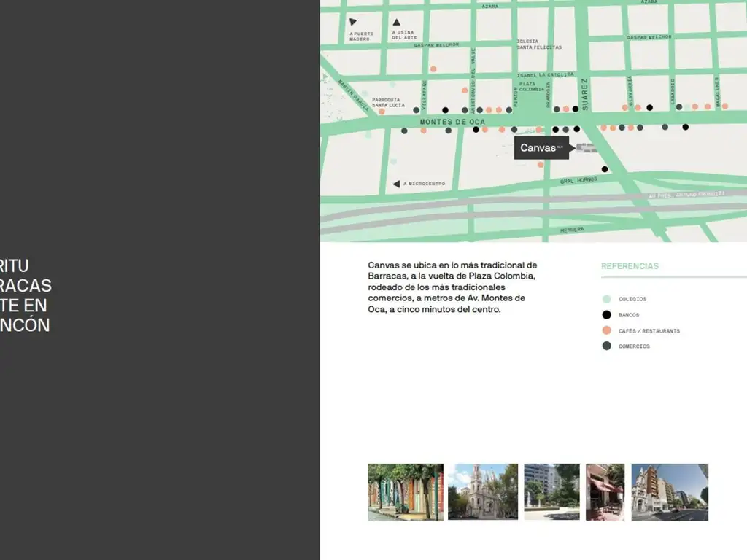Click the orange café dot below Canvas label
The image size is (747, 560).
point(541,165)
